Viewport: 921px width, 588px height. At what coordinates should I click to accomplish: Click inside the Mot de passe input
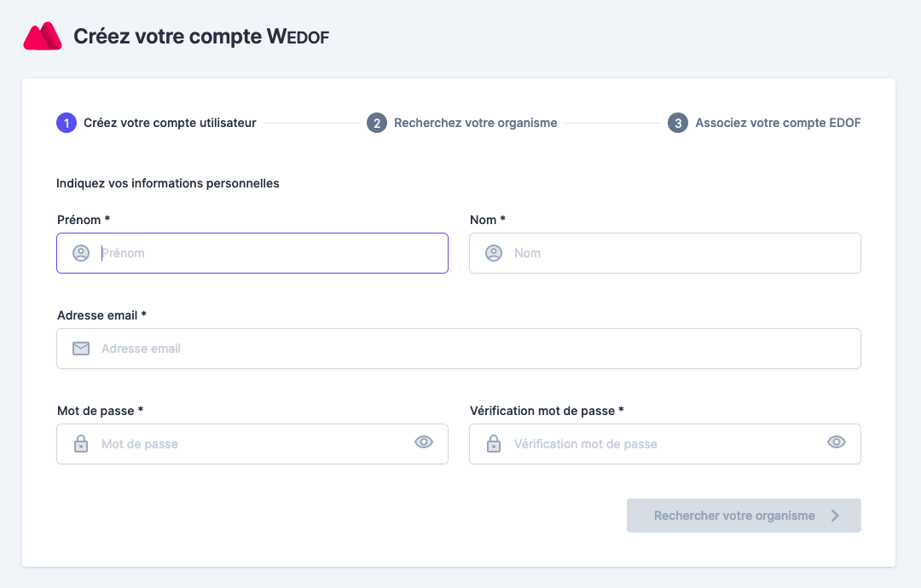247,444
